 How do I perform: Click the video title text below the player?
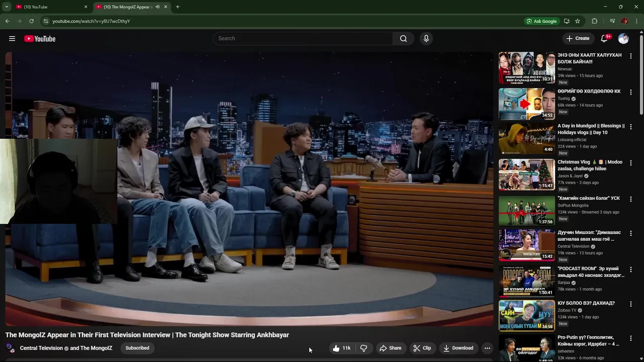pyautogui.click(x=147, y=335)
